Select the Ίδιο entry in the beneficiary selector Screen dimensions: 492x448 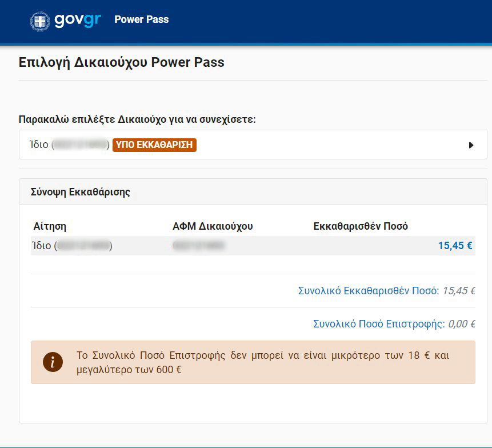click(x=39, y=145)
